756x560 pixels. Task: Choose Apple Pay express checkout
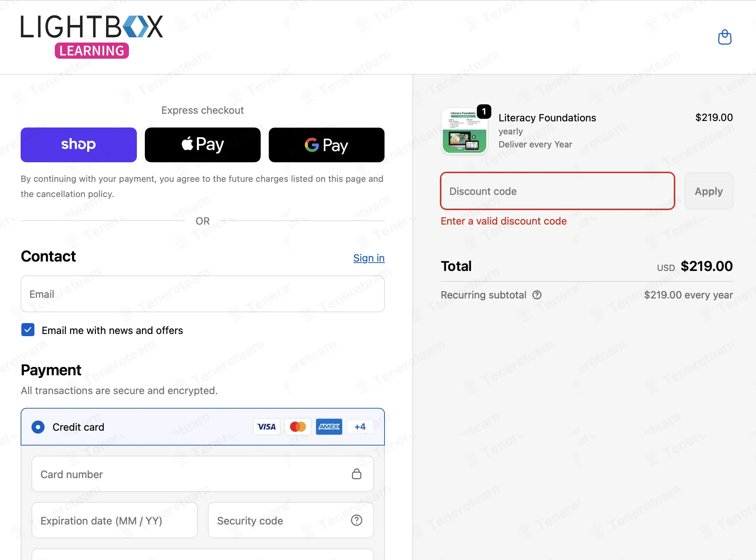click(x=203, y=145)
